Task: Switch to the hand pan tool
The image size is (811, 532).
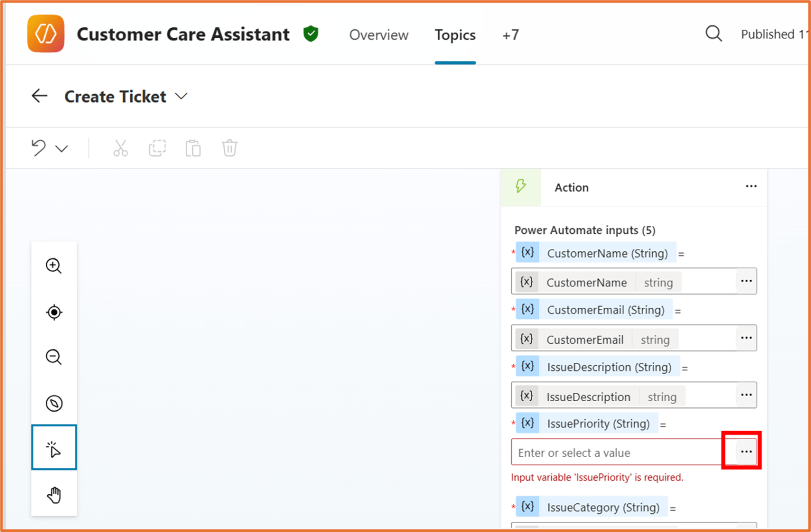Action: pyautogui.click(x=54, y=495)
